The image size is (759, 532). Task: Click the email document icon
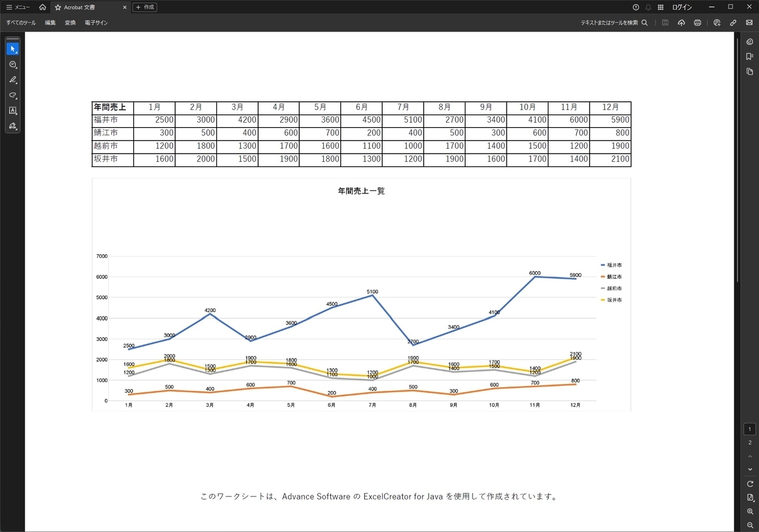pos(750,23)
